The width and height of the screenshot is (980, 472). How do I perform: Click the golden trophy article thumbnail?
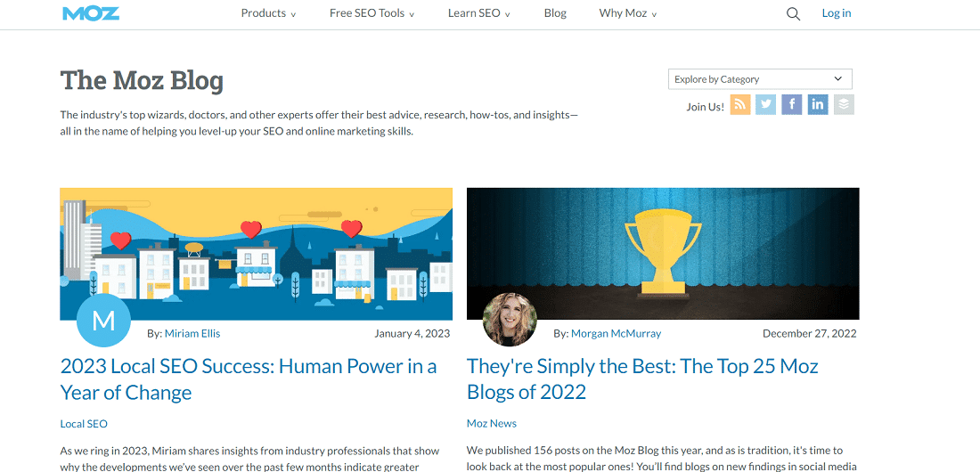pyautogui.click(x=663, y=254)
